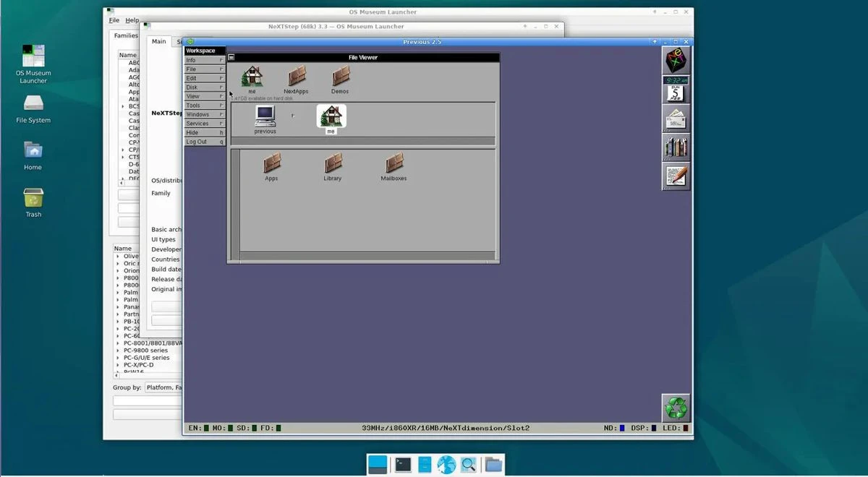Open the Disk submenu in the Workspace menu
Screen dimensions: 868x477
tap(205, 87)
